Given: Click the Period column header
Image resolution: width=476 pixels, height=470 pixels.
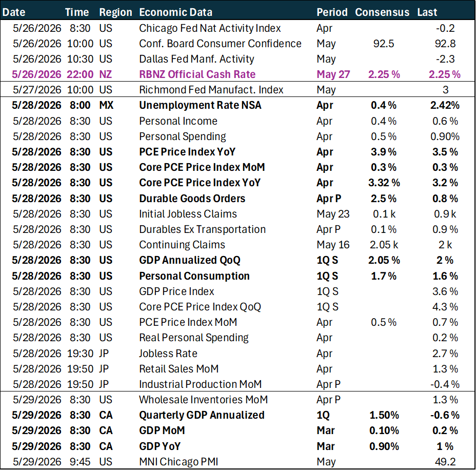Looking at the screenshot, I should (x=332, y=12).
